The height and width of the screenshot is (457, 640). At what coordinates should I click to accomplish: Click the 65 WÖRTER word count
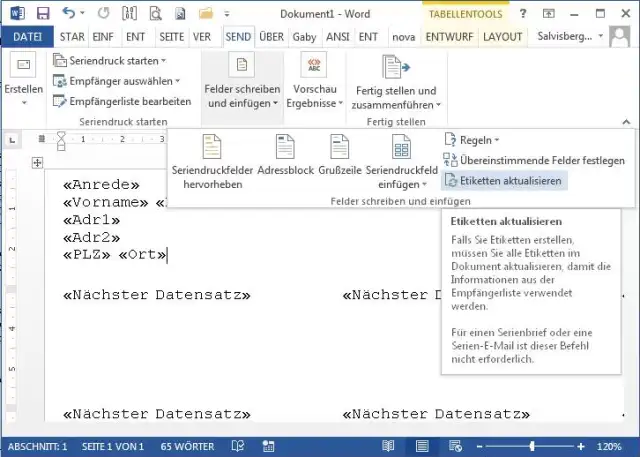click(x=185, y=447)
